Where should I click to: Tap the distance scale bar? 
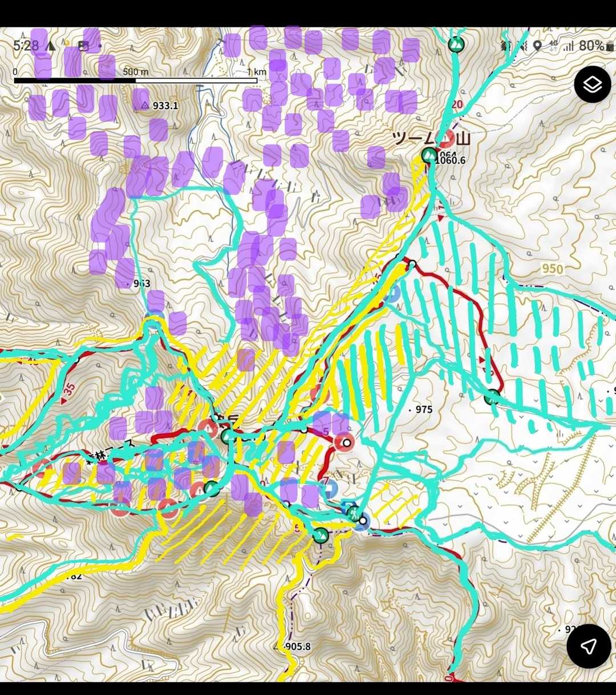(136, 80)
